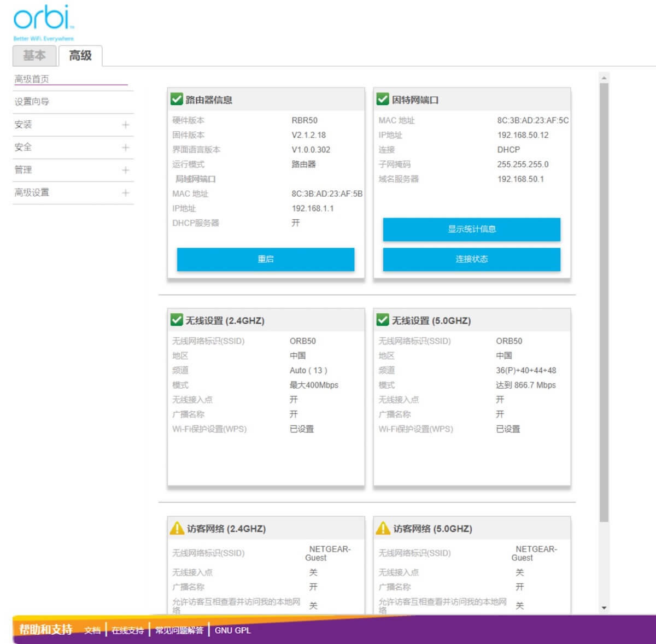Click the warning icon on 访客网络 (5.0GHZ)

pos(383,527)
